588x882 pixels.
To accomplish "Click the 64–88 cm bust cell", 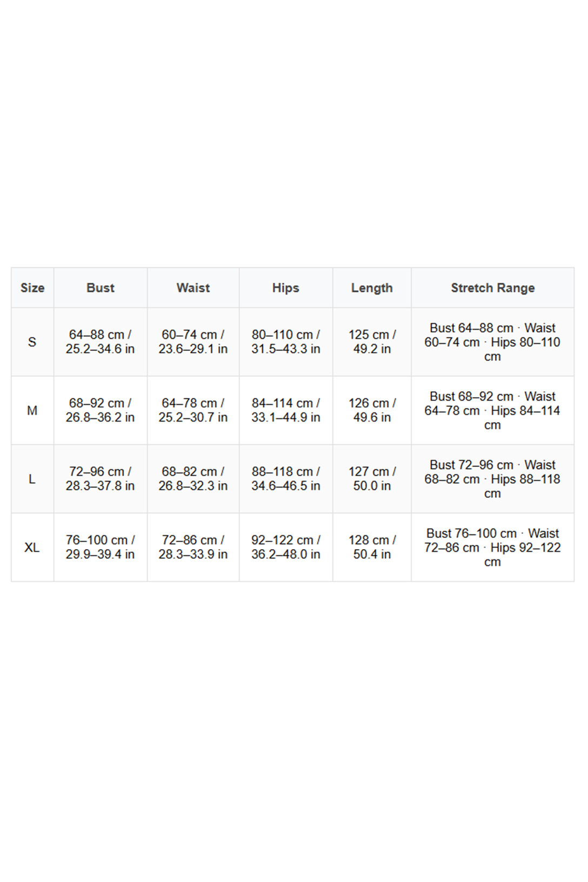I will [x=101, y=342].
